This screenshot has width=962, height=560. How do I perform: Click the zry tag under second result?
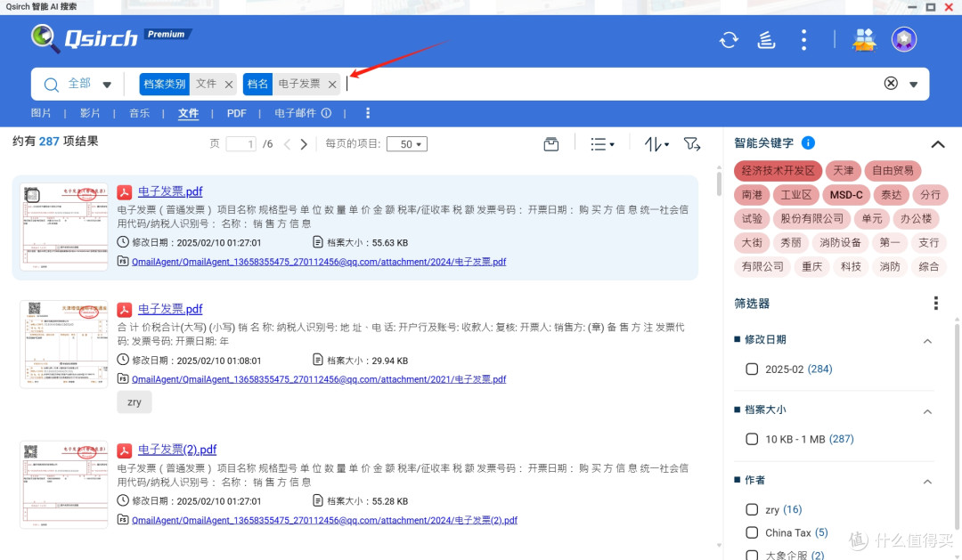pyautogui.click(x=135, y=402)
